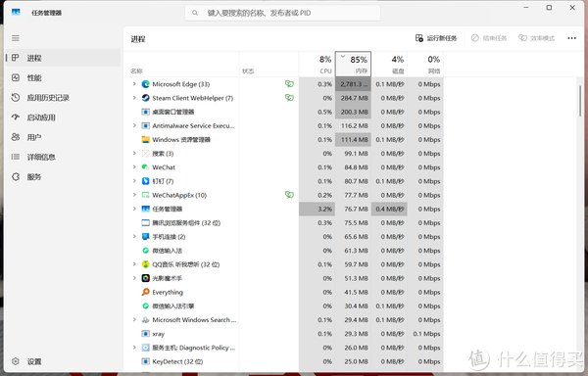Open the 用户 tab
Screen dimensions: 588x376
[63, 137]
